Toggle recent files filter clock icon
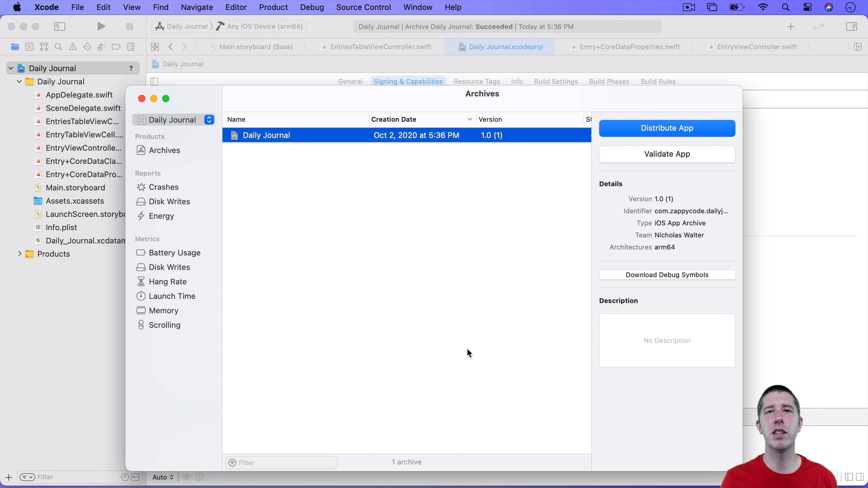This screenshot has width=868, height=488. (x=125, y=477)
